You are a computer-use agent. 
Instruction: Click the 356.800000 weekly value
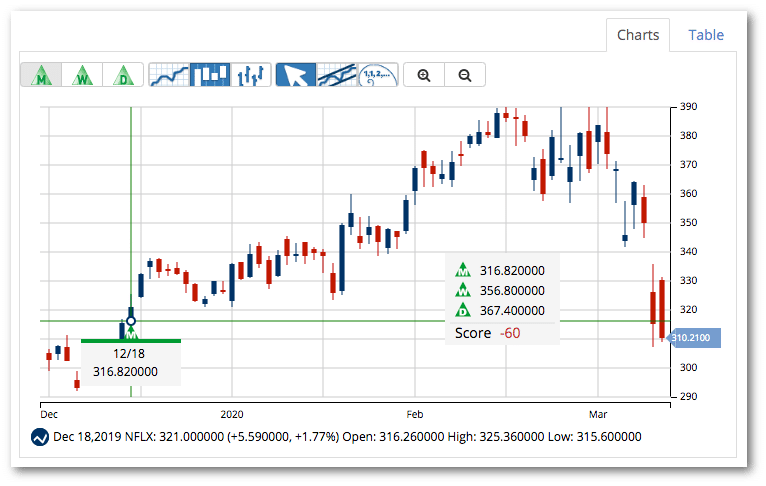click(512, 291)
